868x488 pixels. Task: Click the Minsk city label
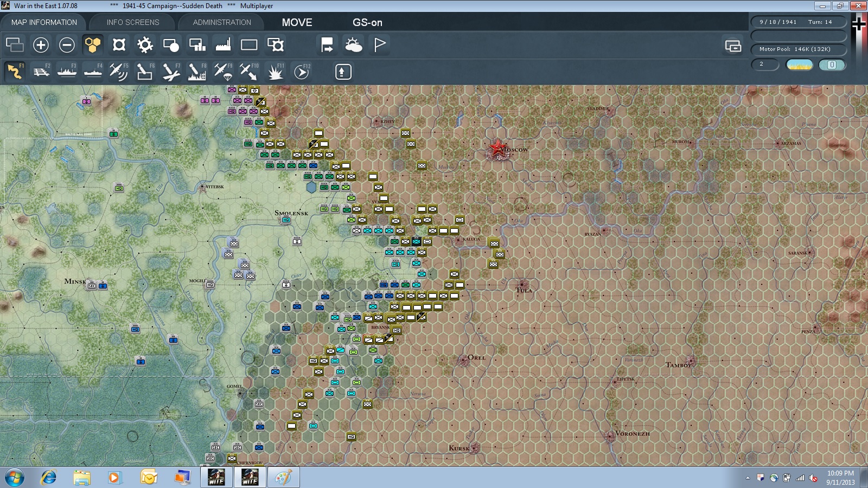click(75, 281)
